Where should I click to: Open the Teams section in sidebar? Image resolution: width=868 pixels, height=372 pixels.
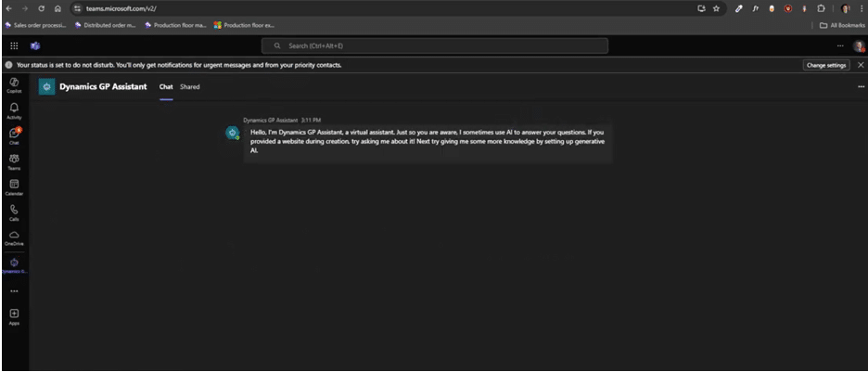coord(15,161)
